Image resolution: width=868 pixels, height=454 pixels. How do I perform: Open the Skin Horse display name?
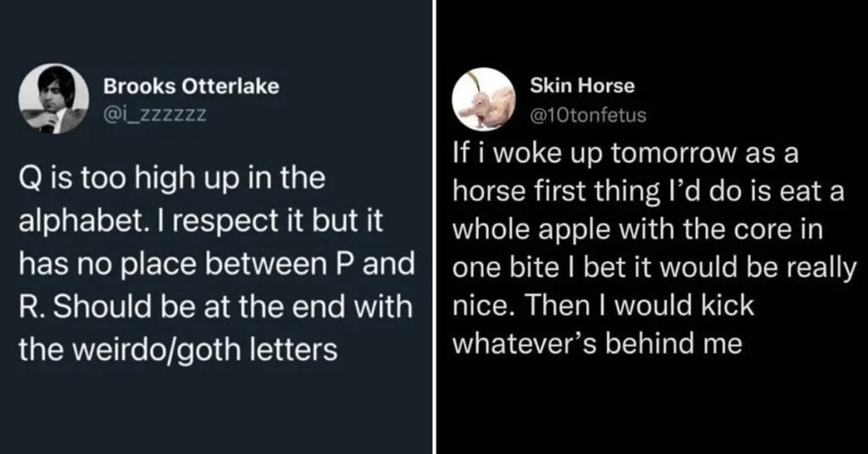[582, 86]
